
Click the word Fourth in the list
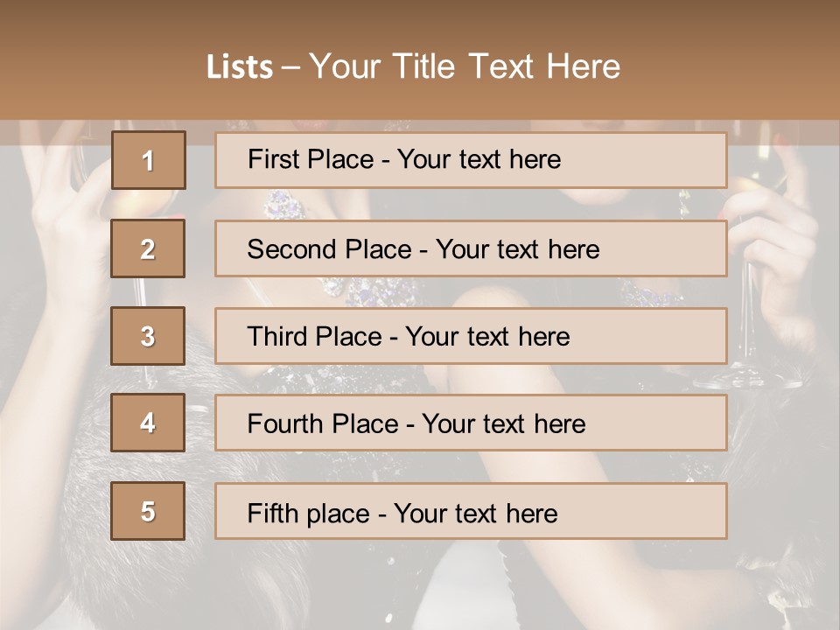286,424
